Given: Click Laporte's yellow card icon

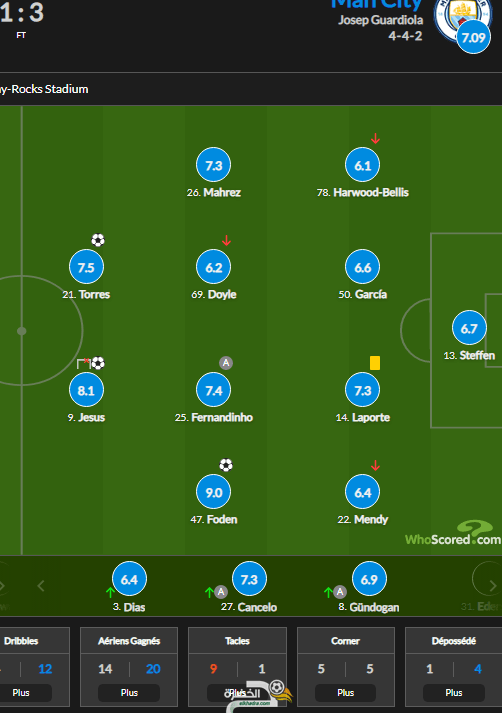Looking at the screenshot, I should 375,363.
